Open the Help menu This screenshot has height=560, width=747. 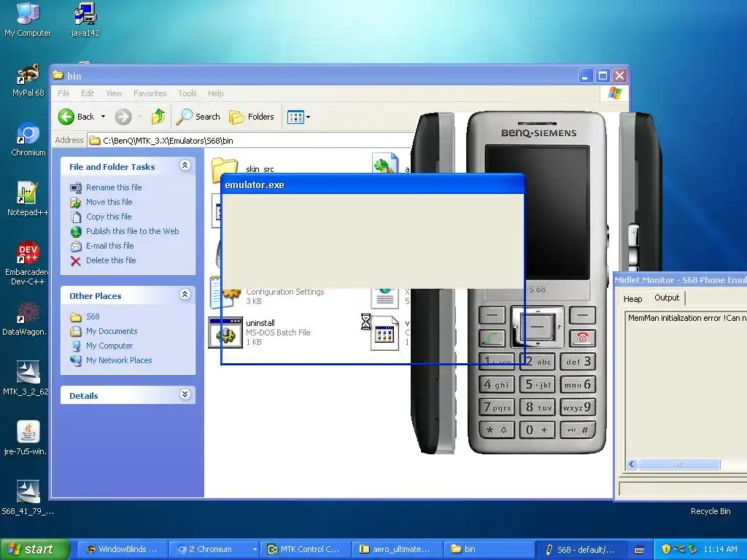point(215,93)
